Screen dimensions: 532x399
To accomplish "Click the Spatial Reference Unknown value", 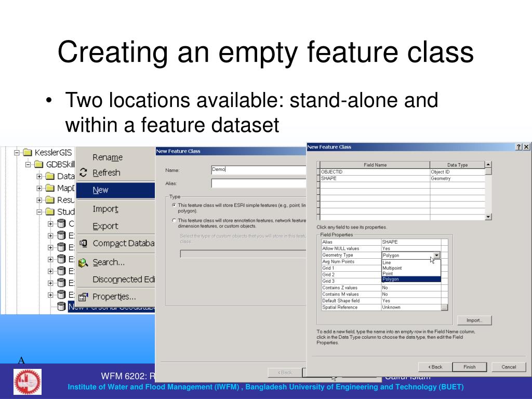I will click(411, 308).
